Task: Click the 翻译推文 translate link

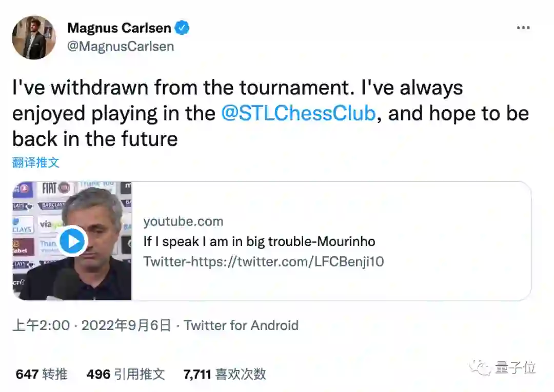Action: pos(36,163)
